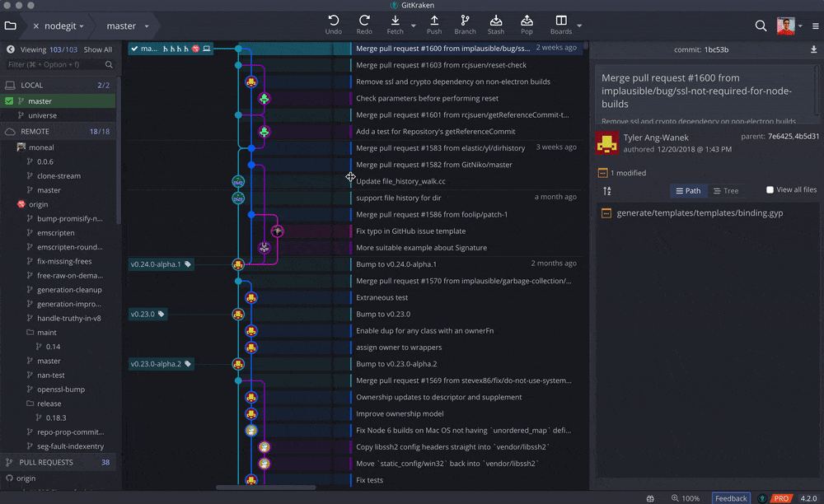Toggle the View all files checkbox

(x=770, y=190)
